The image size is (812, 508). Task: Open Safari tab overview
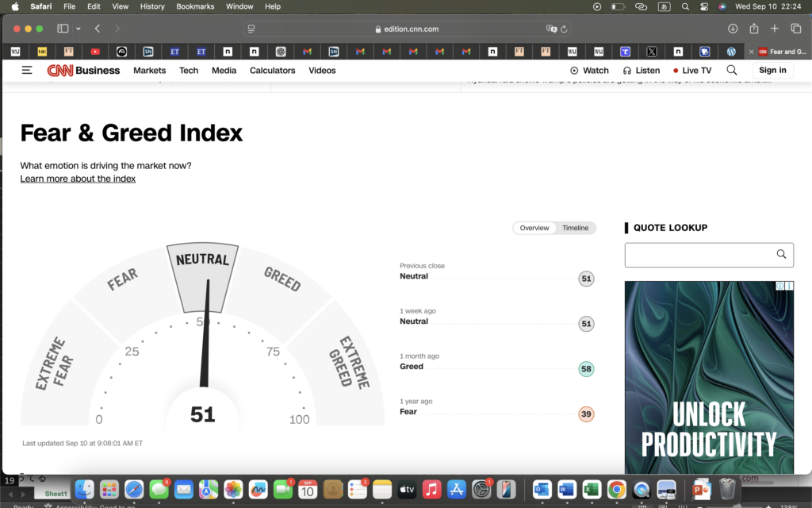[x=796, y=29]
